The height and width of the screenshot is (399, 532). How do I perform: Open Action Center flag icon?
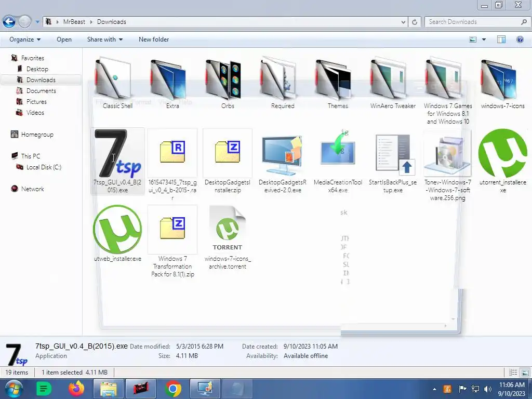point(462,389)
